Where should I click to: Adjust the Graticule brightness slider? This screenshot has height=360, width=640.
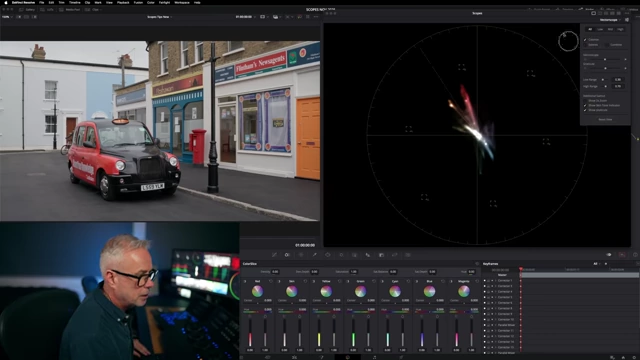pyautogui.click(x=605, y=68)
